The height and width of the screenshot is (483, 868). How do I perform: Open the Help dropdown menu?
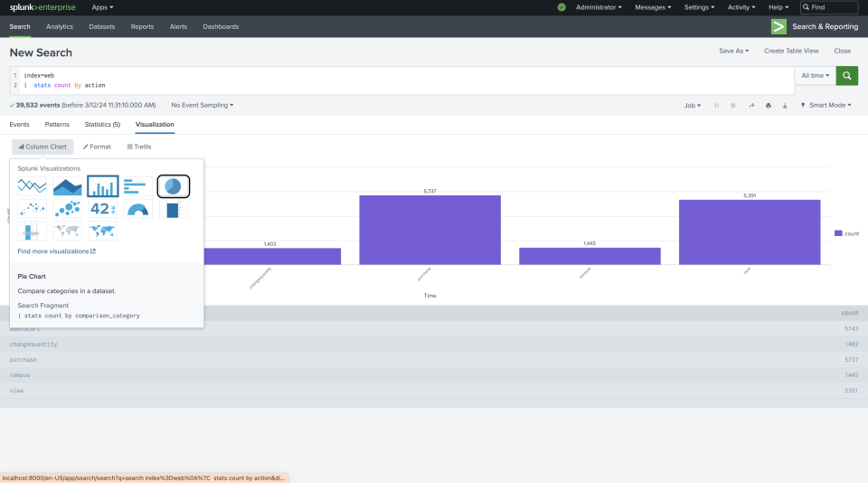778,7
